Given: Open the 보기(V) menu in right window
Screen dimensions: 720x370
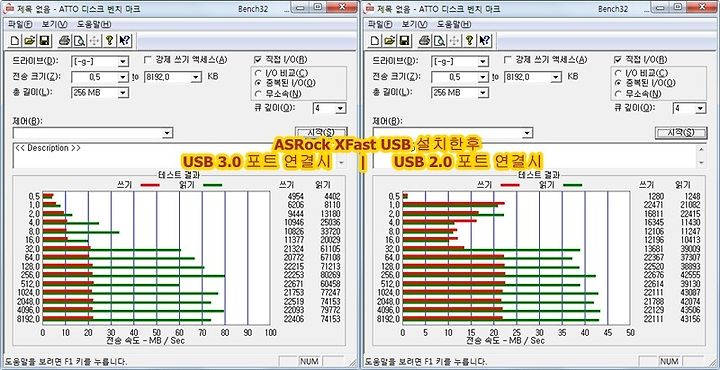Looking at the screenshot, I should pyautogui.click(x=414, y=24).
